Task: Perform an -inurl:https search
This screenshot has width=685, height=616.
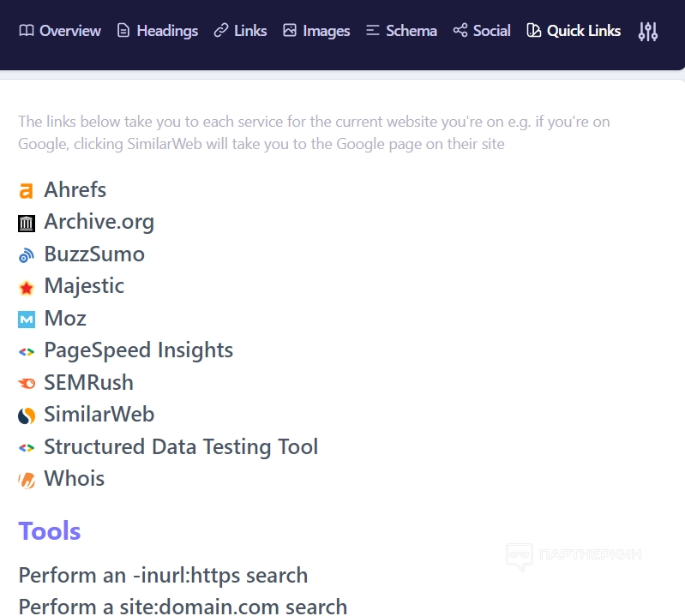Action: [163, 575]
